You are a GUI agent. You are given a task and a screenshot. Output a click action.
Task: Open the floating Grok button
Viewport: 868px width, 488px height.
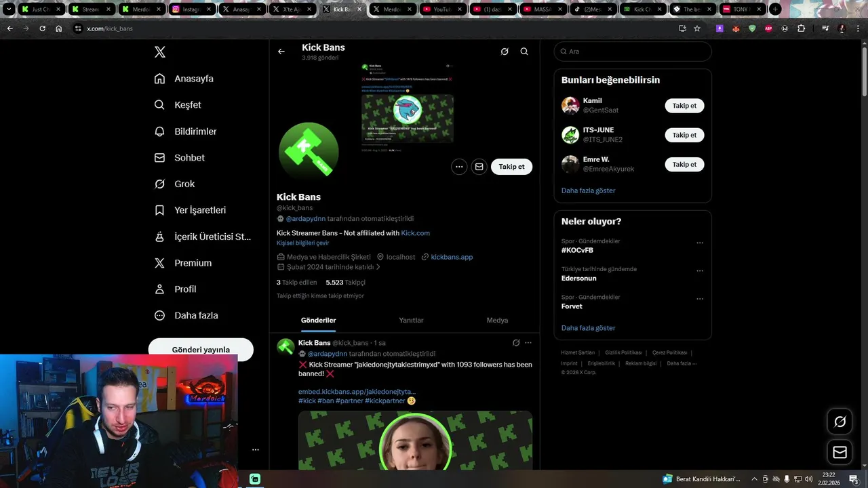coord(840,422)
